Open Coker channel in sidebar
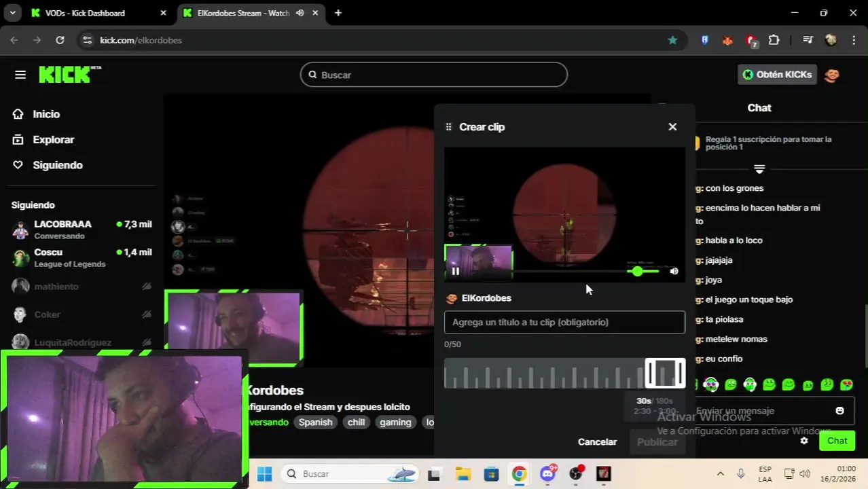The image size is (868, 489). click(x=82, y=314)
